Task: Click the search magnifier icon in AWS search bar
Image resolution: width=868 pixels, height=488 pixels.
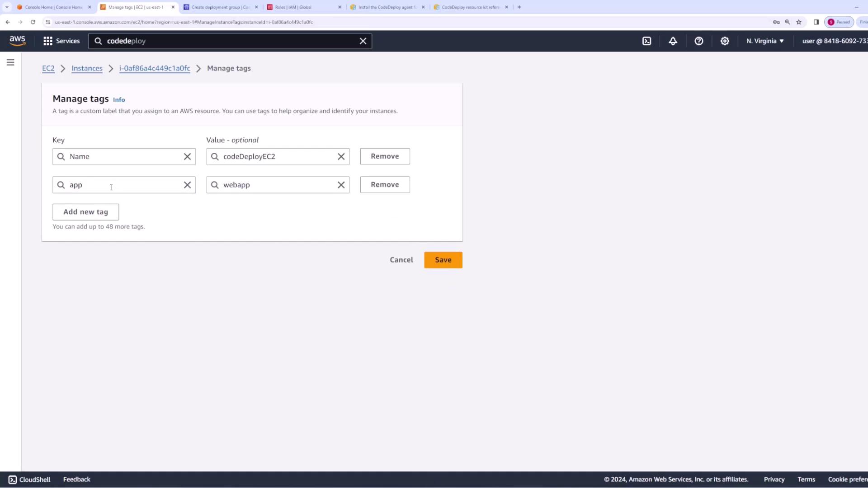Action: [x=98, y=41]
